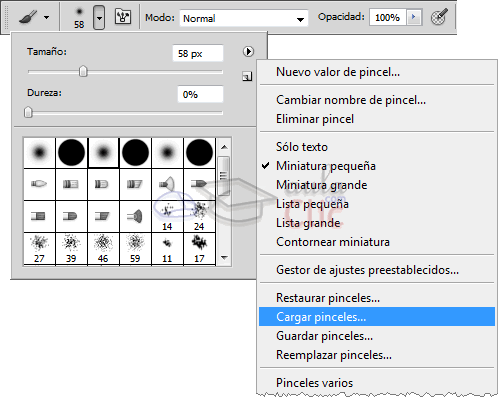Click the brush list scroll up arrow
This screenshot has width=498, height=397.
point(224,147)
